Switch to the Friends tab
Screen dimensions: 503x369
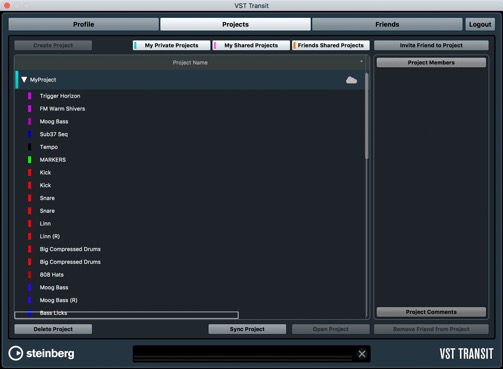387,24
